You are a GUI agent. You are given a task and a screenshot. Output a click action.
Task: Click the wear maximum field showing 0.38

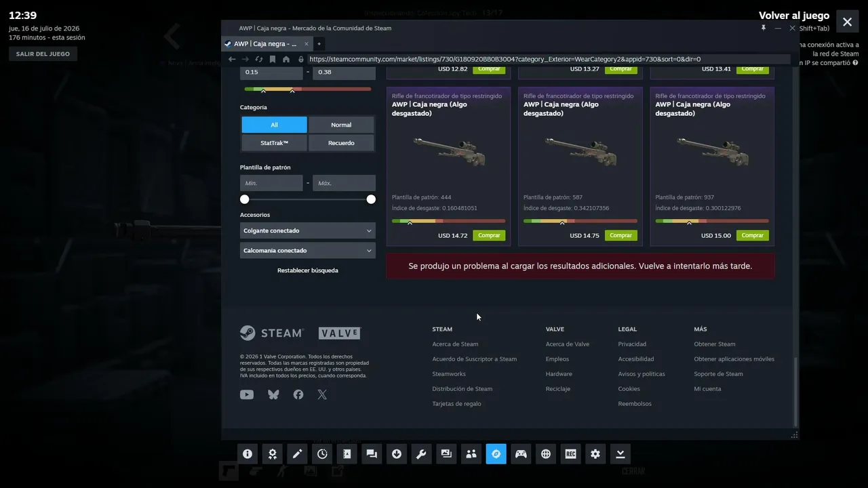coord(344,73)
